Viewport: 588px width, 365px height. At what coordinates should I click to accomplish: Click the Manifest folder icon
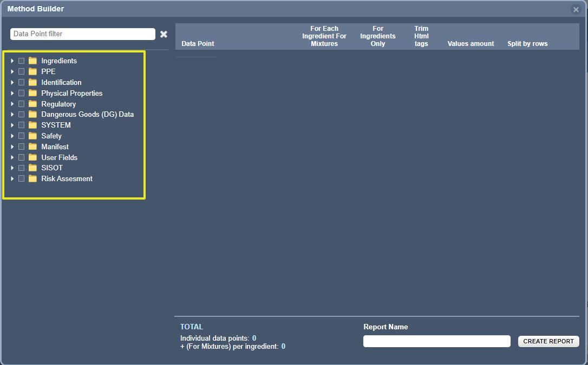(32, 147)
